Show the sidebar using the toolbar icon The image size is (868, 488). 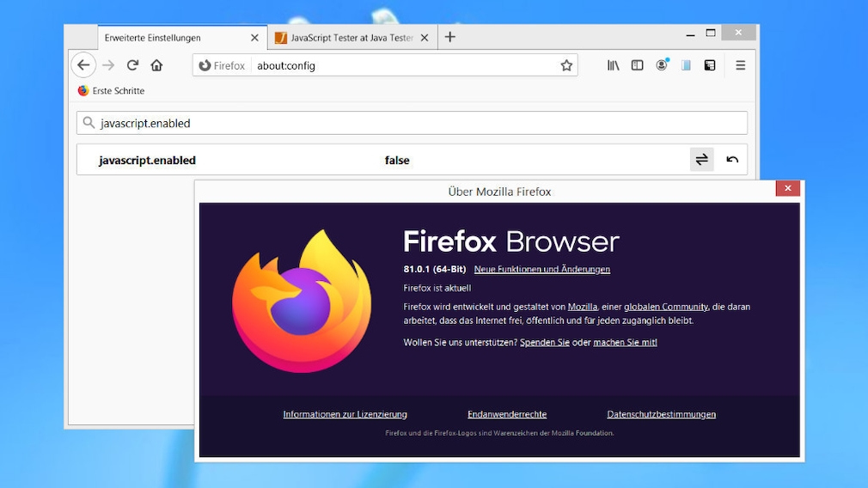(x=637, y=65)
